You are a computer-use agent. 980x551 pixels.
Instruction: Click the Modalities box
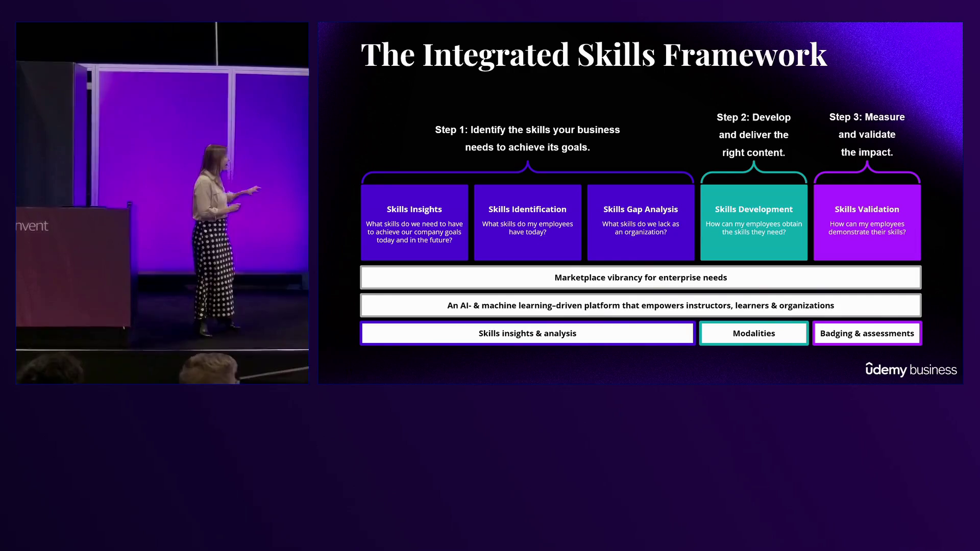753,333
